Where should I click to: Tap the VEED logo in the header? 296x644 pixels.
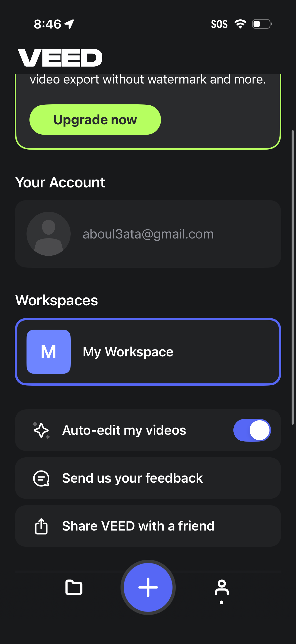coord(60,57)
